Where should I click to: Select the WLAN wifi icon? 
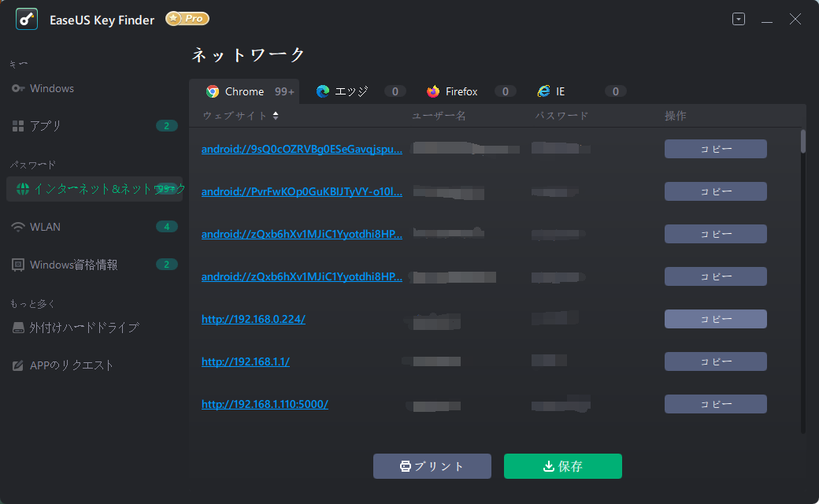(x=18, y=227)
